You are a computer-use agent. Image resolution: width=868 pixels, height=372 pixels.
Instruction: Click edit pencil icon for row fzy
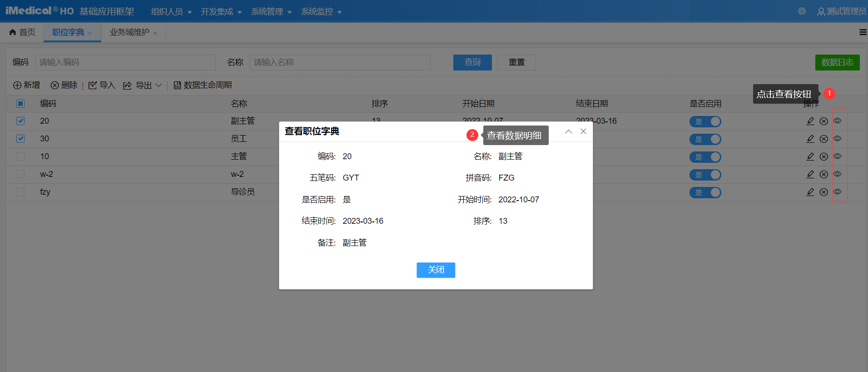[x=810, y=192]
